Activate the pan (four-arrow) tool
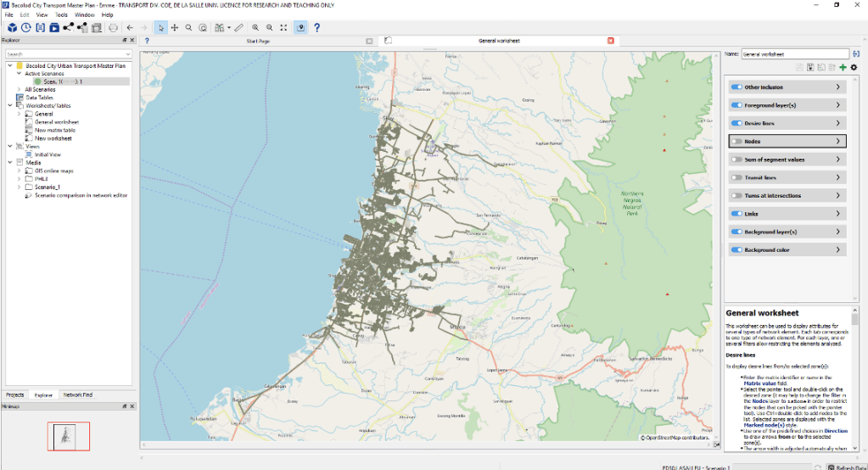868x470 pixels. coord(175,27)
